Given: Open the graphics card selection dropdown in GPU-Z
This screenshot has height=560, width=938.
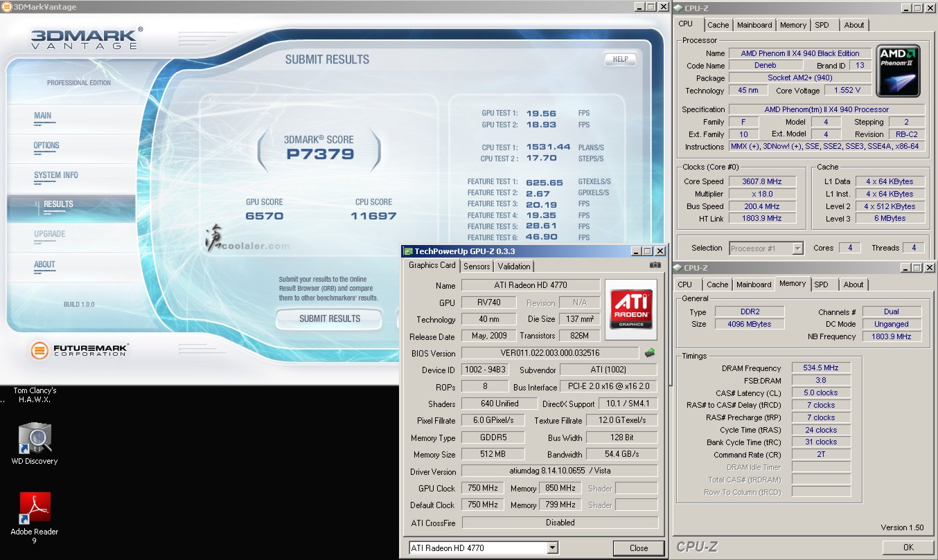Looking at the screenshot, I should [552, 548].
